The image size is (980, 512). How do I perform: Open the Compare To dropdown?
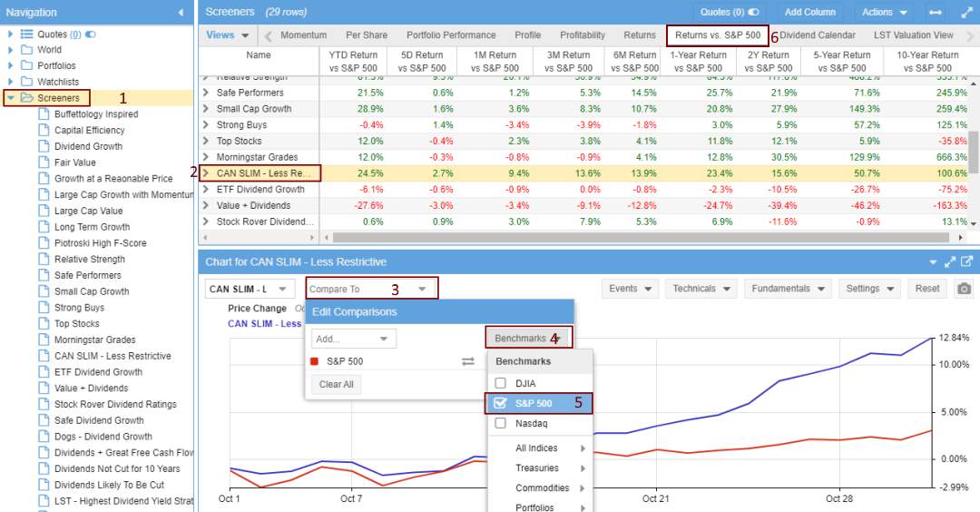point(370,289)
